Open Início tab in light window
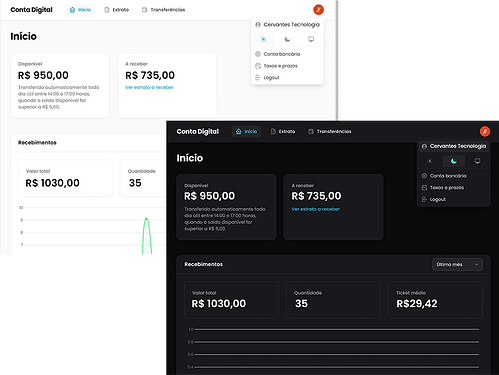The height and width of the screenshot is (375, 499). pyautogui.click(x=80, y=10)
